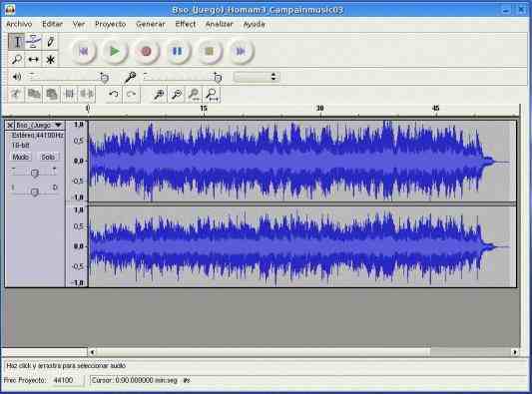Image resolution: width=532 pixels, height=394 pixels.
Task: Open the Archivo menu
Action: (x=19, y=24)
